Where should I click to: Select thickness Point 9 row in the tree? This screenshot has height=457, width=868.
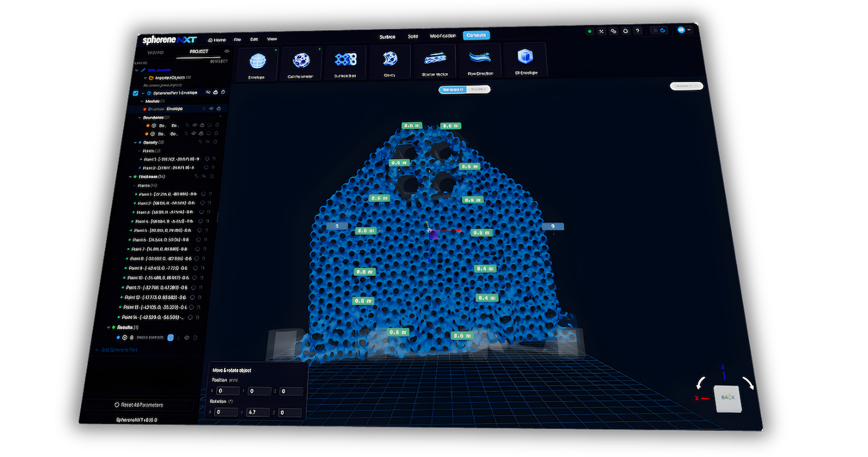pyautogui.click(x=158, y=268)
